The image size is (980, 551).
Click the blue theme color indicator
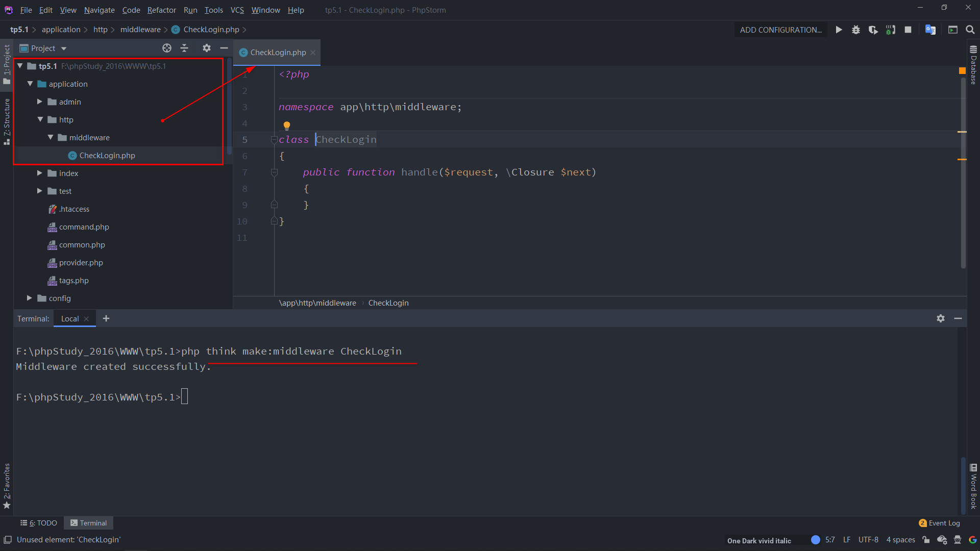816,540
